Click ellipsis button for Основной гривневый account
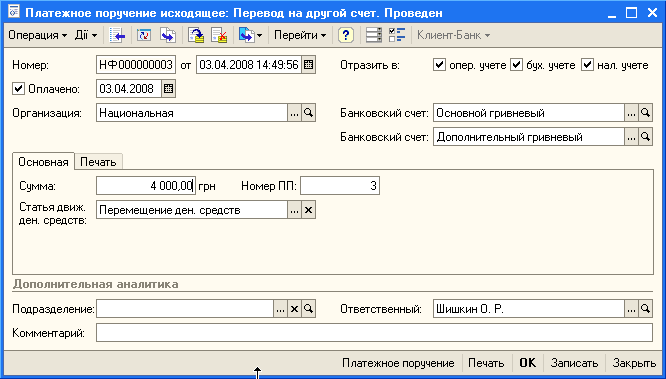Viewport: 666px width, 379px height. 631,113
